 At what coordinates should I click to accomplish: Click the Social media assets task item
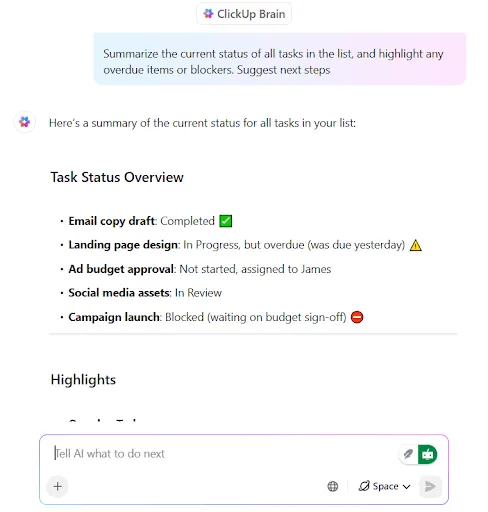pos(145,293)
